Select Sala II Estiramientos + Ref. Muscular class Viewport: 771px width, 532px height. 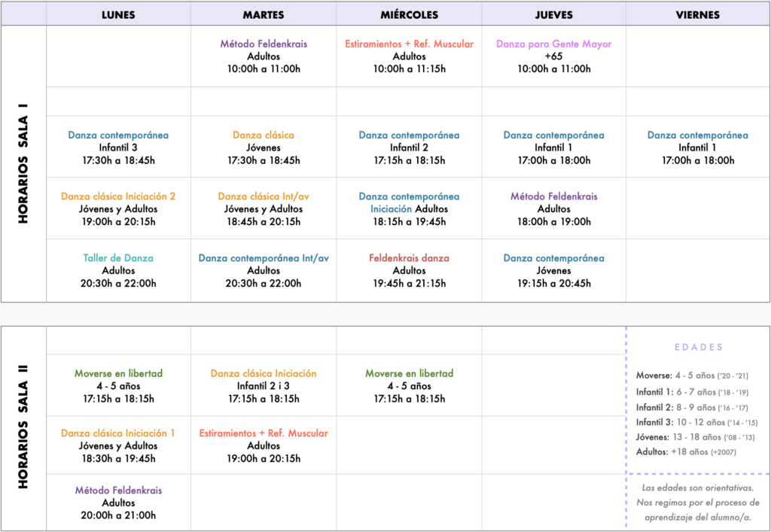click(264, 433)
